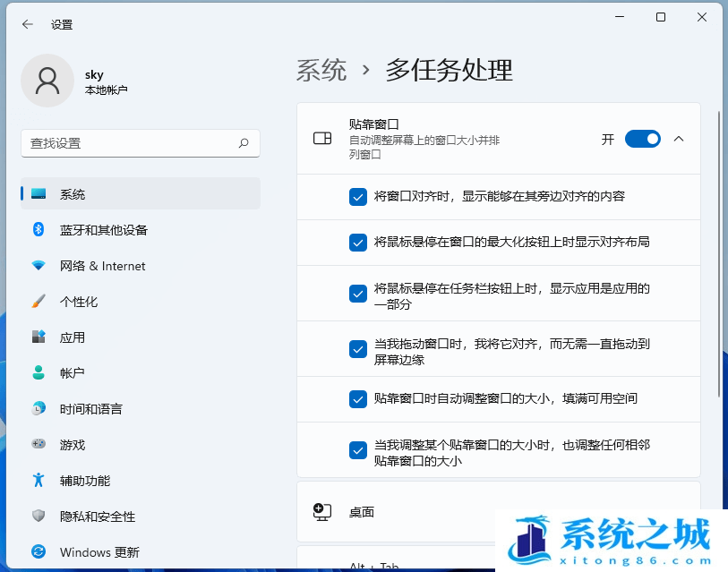Open Windows 更新 page
Image resolution: width=728 pixels, height=572 pixels.
pyautogui.click(x=98, y=552)
